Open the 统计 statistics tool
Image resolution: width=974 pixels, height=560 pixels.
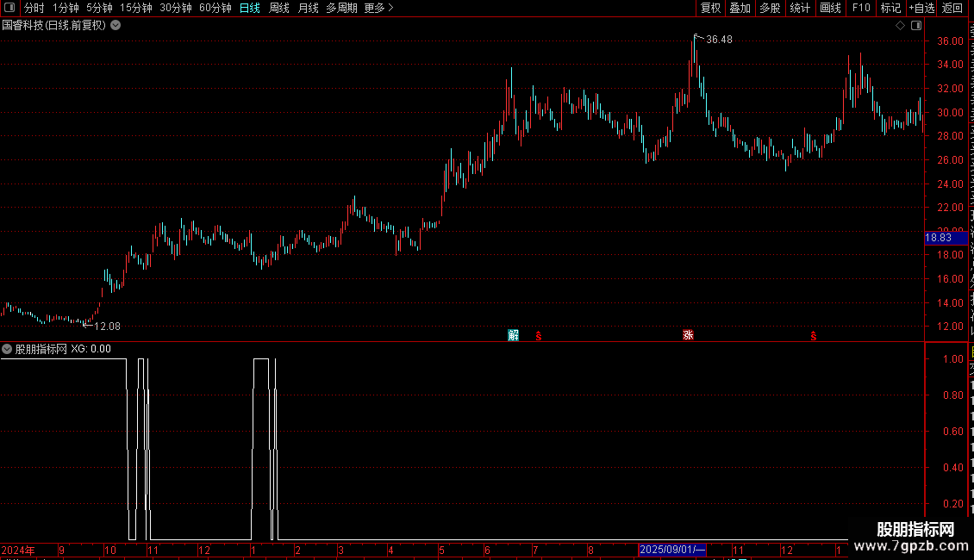pyautogui.click(x=800, y=8)
